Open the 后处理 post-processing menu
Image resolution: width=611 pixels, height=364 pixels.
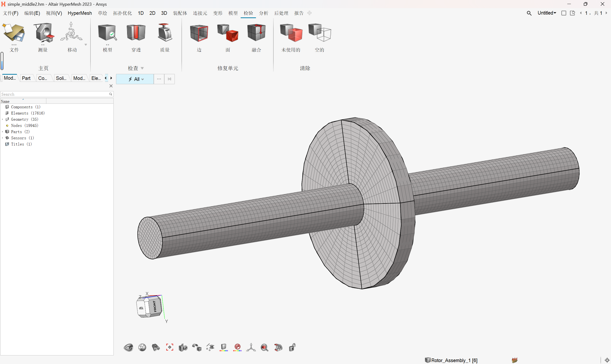coord(281,13)
